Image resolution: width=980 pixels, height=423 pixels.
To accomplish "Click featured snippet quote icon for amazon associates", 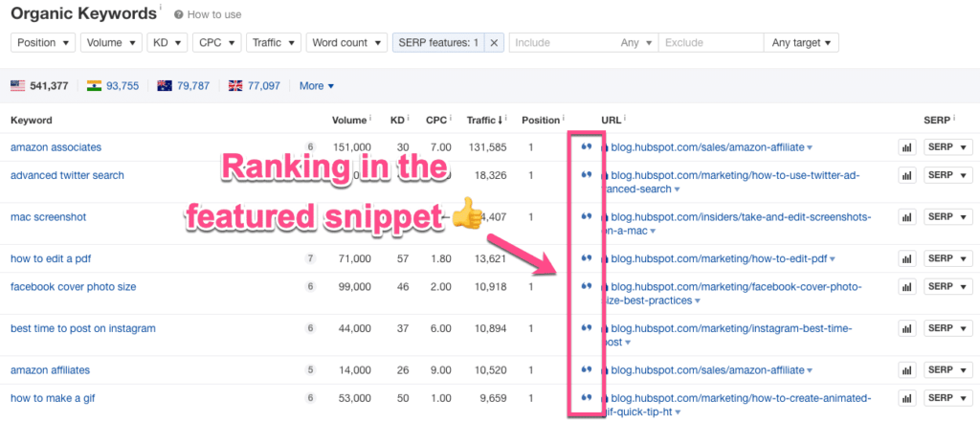I will pos(587,147).
